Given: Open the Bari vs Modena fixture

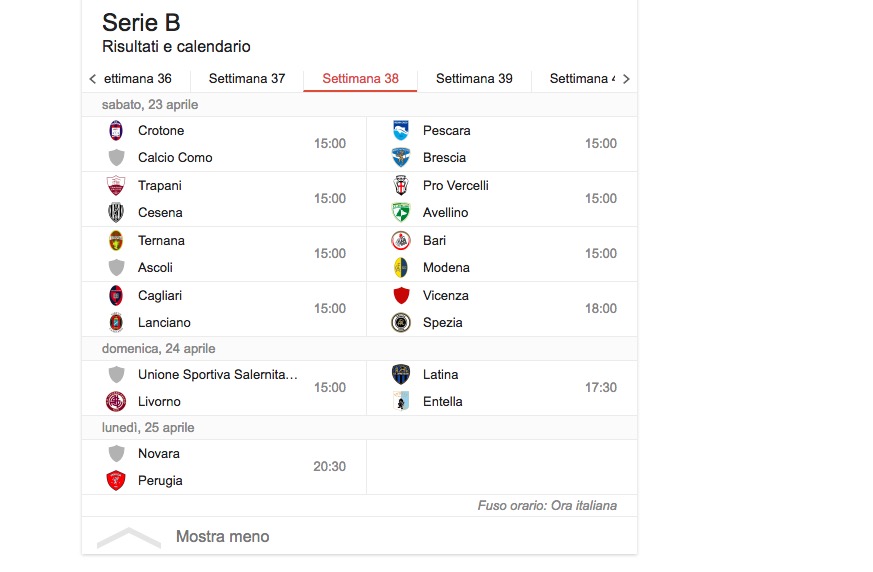Looking at the screenshot, I should point(502,254).
